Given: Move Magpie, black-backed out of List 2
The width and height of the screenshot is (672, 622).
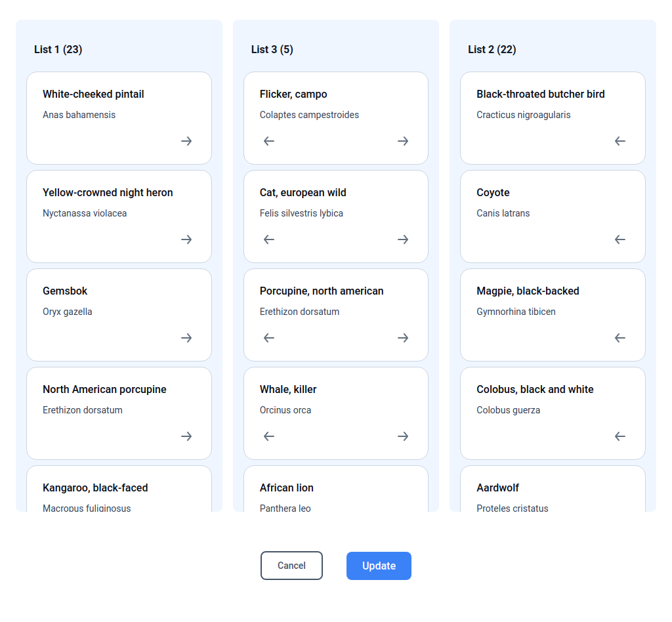Looking at the screenshot, I should click(619, 338).
